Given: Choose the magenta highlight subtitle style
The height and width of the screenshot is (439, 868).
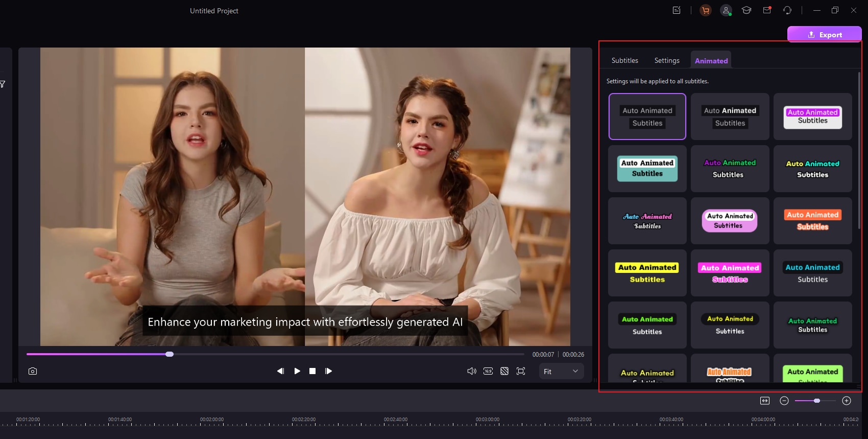Looking at the screenshot, I should (730, 273).
